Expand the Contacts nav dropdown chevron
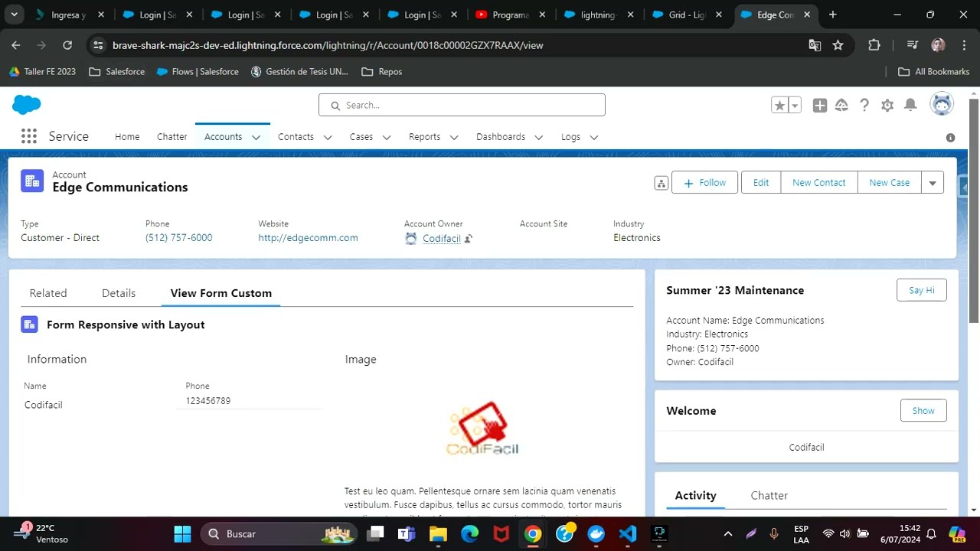Viewport: 980px width, 551px height. click(328, 138)
